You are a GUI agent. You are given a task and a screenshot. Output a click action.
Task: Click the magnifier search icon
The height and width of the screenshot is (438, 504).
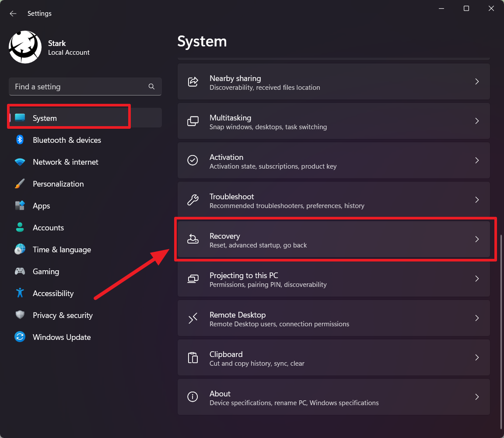coord(151,87)
